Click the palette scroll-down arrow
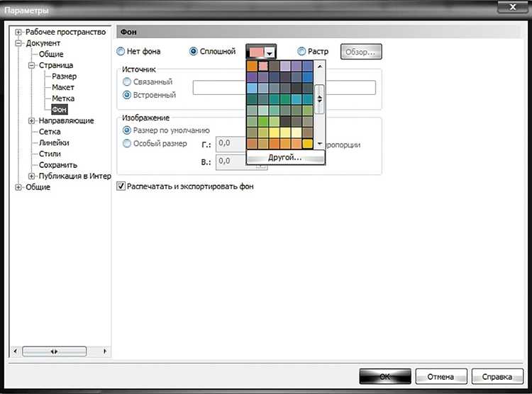The height and width of the screenshot is (394, 532). pyautogui.click(x=320, y=144)
